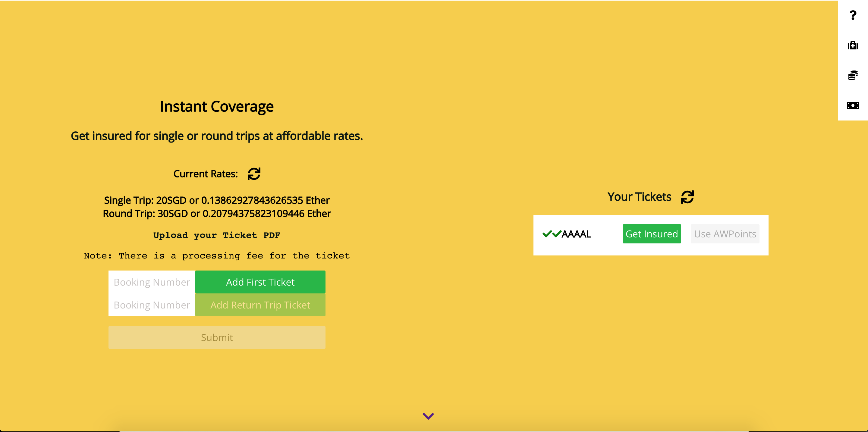Refresh the Your Tickets list
Image resolution: width=868 pixels, height=432 pixels.
point(687,197)
